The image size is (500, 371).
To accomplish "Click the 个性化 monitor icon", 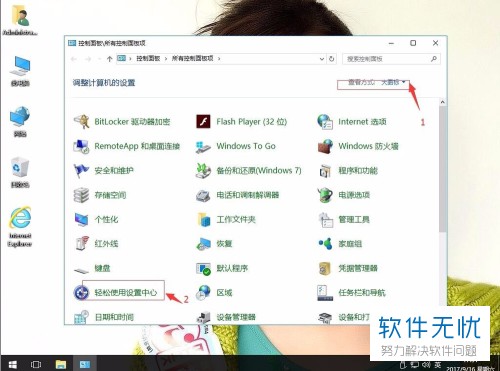I will click(81, 220).
